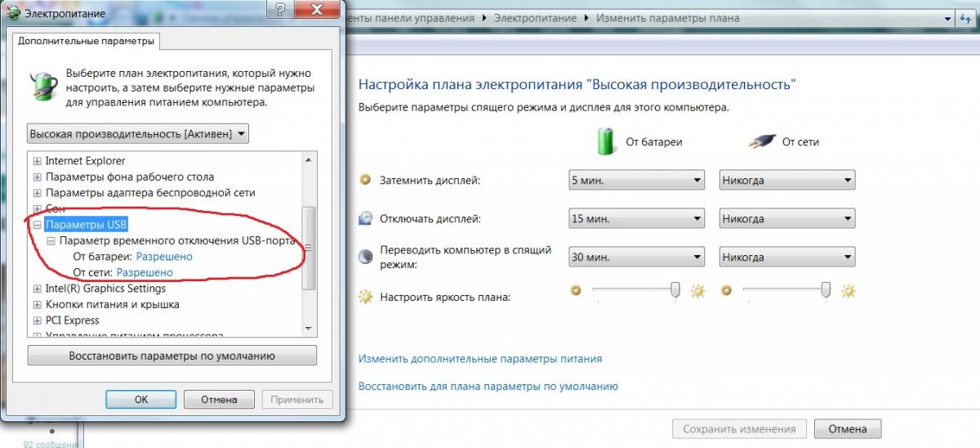980x448 pixels.
Task: Click Сохранить изменения button
Action: [x=739, y=428]
